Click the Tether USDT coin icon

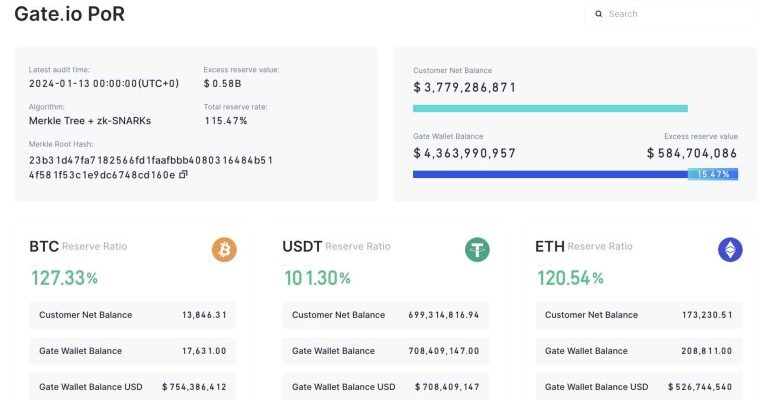point(477,249)
